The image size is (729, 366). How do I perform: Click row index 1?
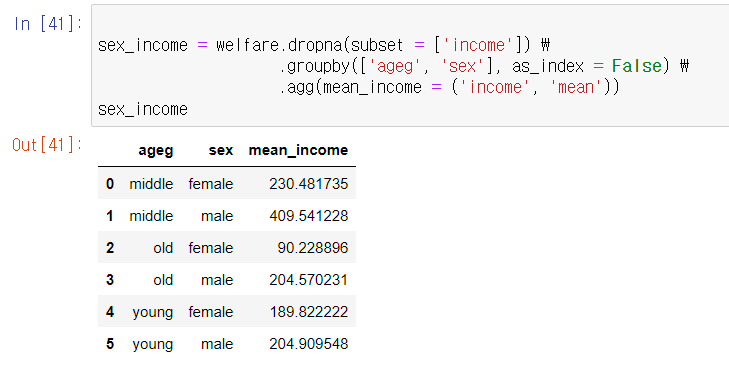point(110,216)
